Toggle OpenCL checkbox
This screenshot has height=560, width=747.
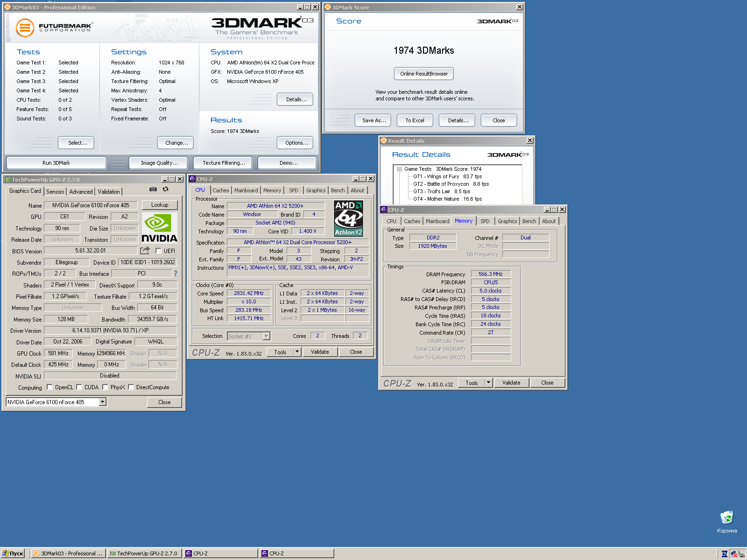[49, 387]
